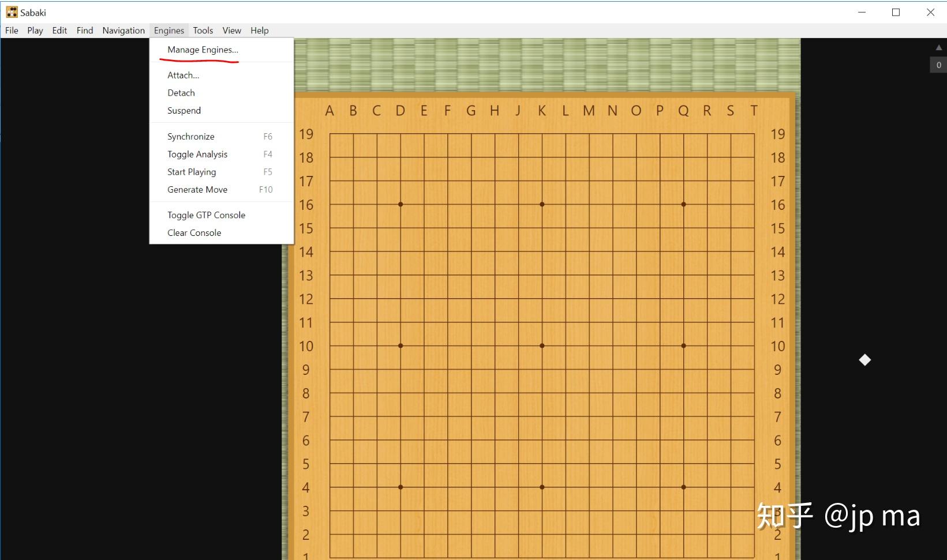Open the Navigation menu
Image resolution: width=947 pixels, height=560 pixels.
[x=123, y=30]
